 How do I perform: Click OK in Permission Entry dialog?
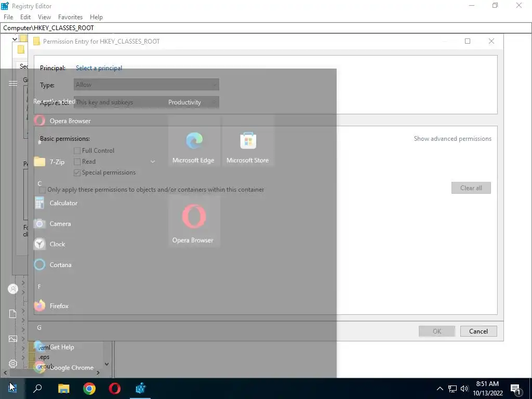(x=436, y=331)
